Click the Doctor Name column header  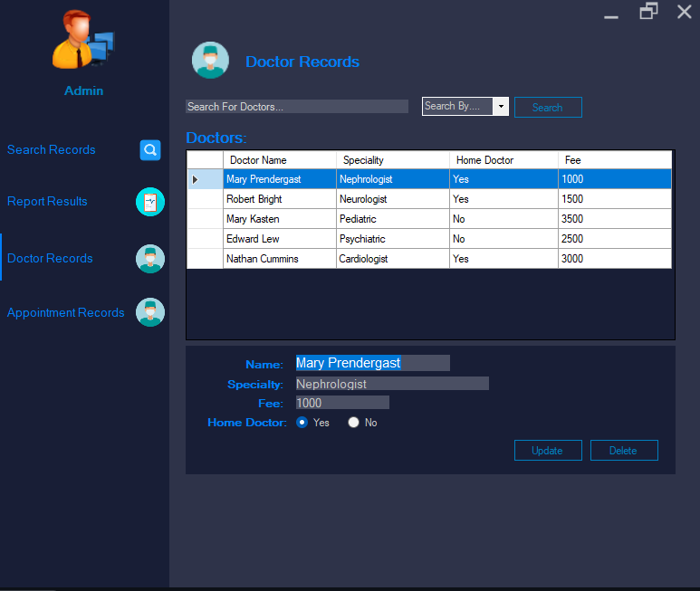pyautogui.click(x=280, y=160)
